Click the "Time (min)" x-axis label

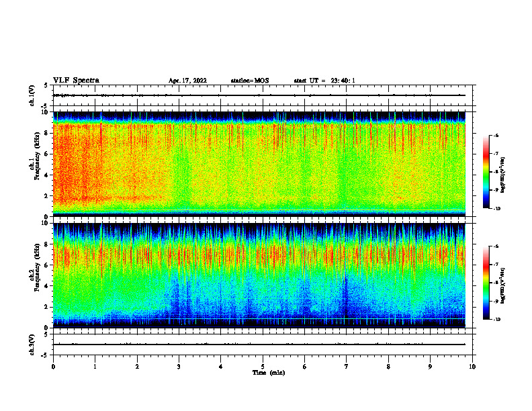click(x=269, y=373)
